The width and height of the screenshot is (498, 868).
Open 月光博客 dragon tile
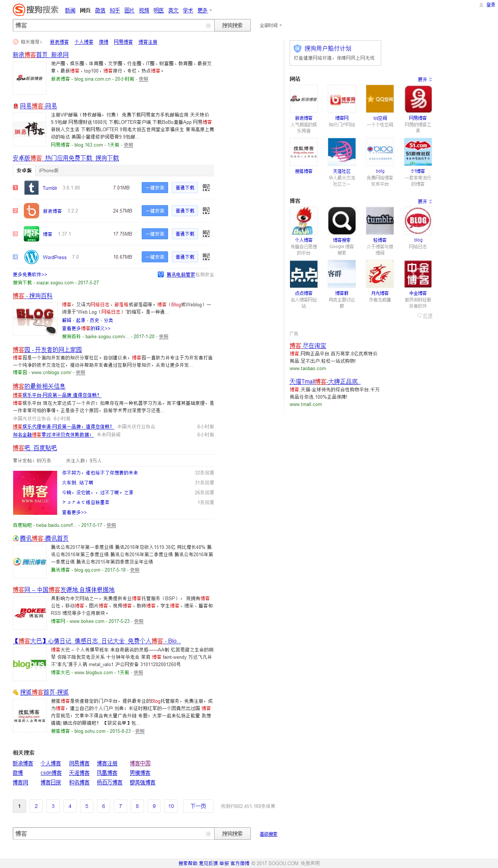(380, 274)
